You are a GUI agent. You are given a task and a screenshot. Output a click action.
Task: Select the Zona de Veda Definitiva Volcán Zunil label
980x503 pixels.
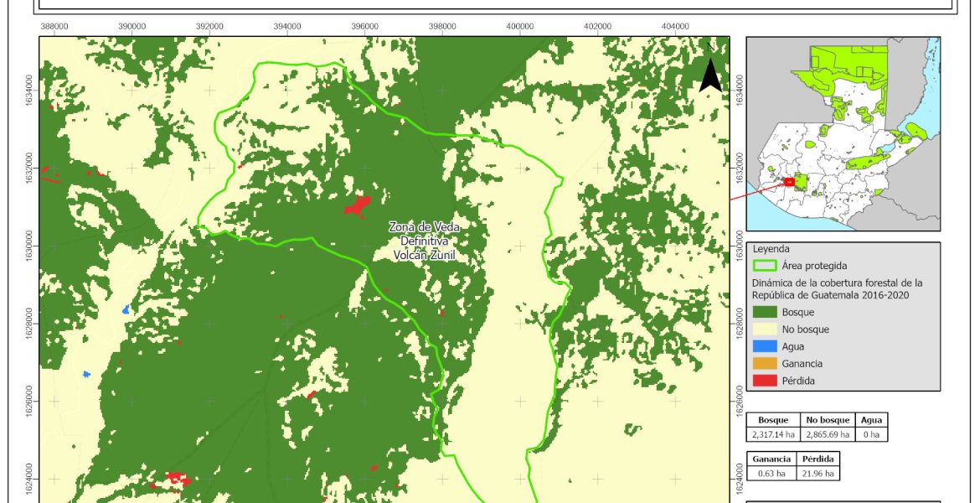pos(424,241)
